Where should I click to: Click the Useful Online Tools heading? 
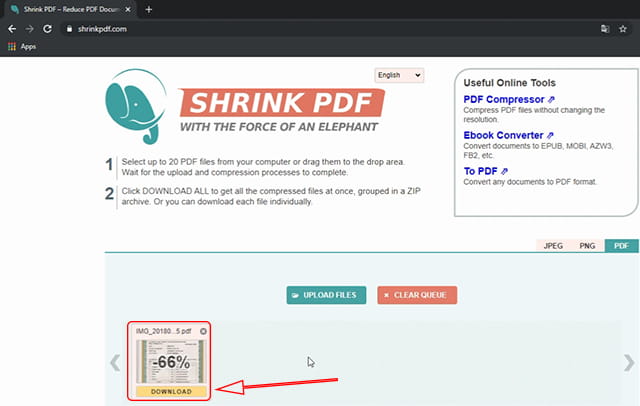509,83
